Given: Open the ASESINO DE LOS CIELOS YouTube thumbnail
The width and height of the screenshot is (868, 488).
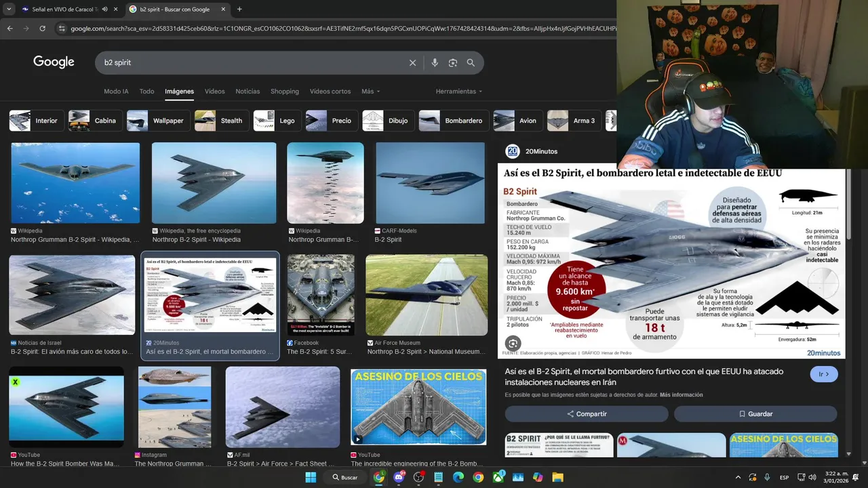Looking at the screenshot, I should 418,407.
